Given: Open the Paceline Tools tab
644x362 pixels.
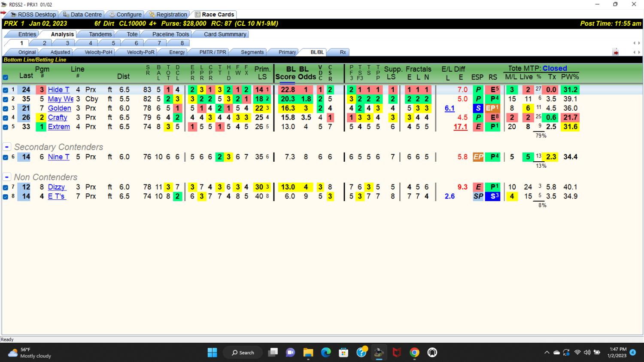Looking at the screenshot, I should (x=170, y=34).
